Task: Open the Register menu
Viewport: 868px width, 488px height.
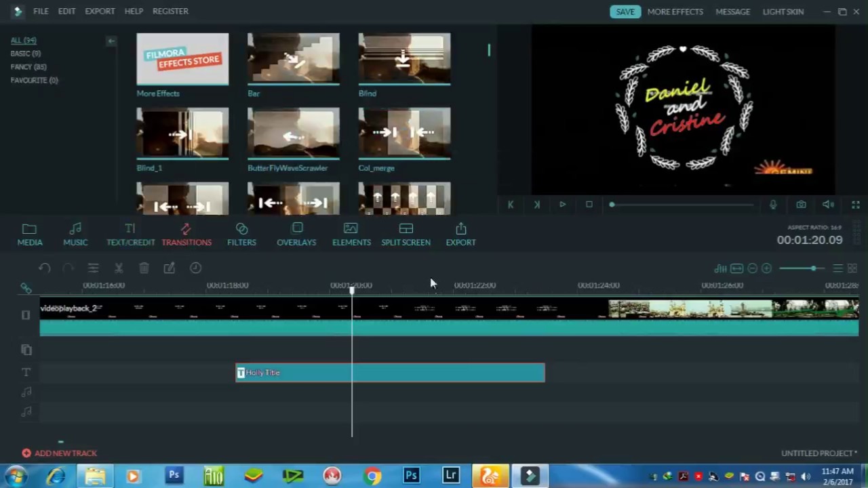Action: tap(170, 12)
